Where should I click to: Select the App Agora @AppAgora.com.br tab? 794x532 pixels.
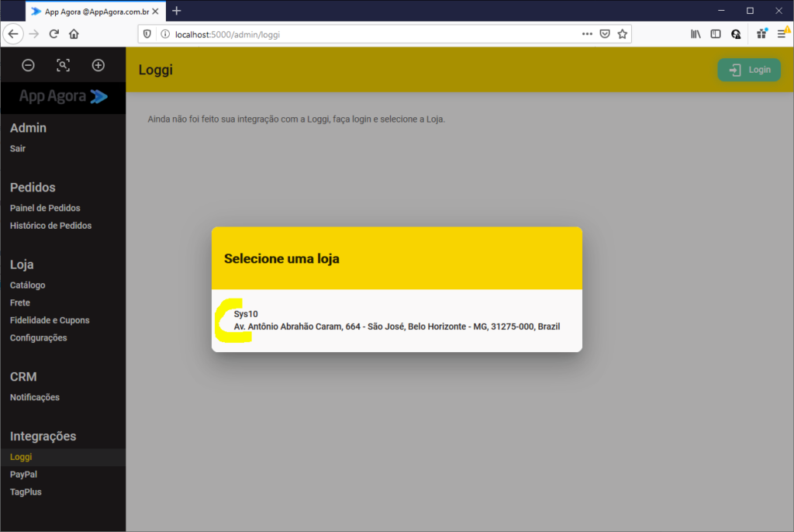(x=96, y=11)
